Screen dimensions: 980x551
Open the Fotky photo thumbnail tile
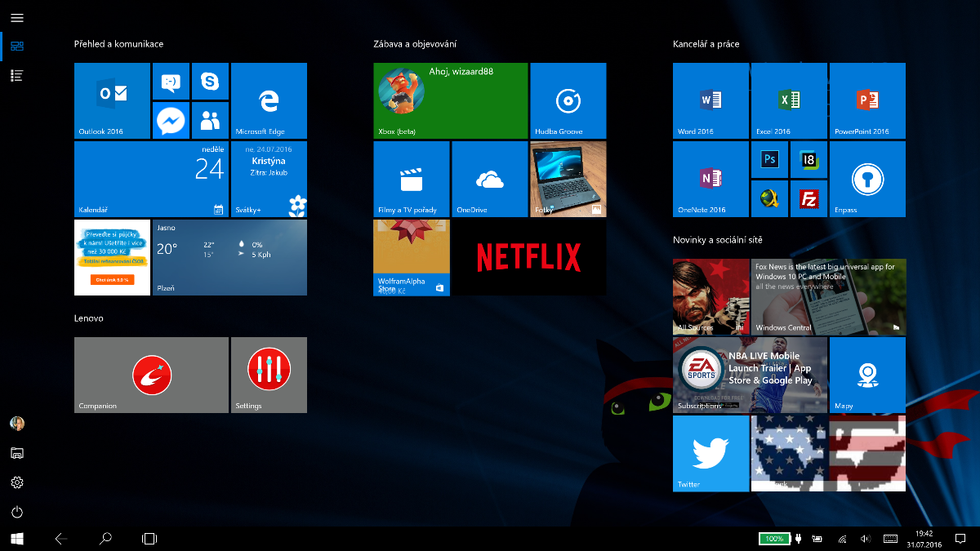pos(568,179)
